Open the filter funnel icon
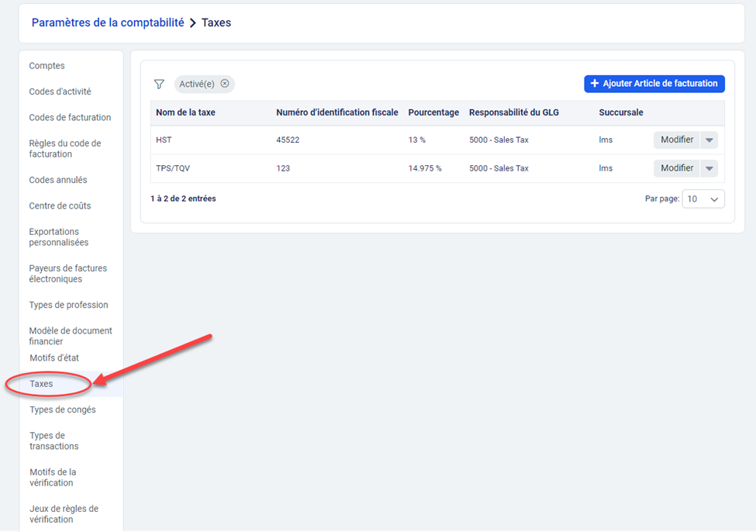Screen dimensions: 756x532 159,84
